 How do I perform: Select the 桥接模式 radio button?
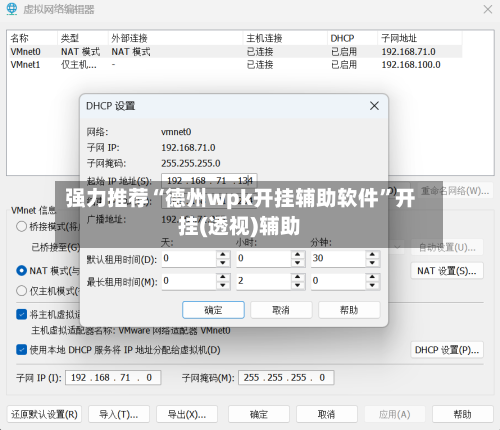click(x=21, y=226)
